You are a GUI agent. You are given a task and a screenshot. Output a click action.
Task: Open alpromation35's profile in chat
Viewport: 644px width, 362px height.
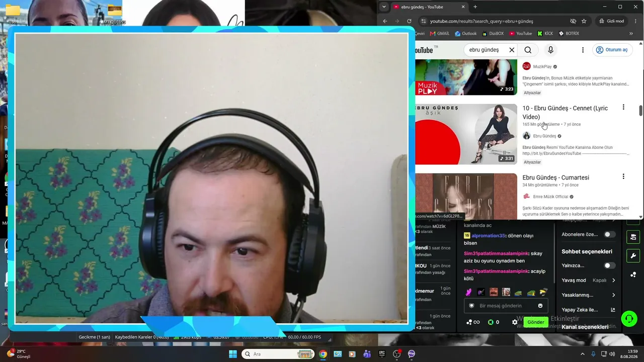488,236
